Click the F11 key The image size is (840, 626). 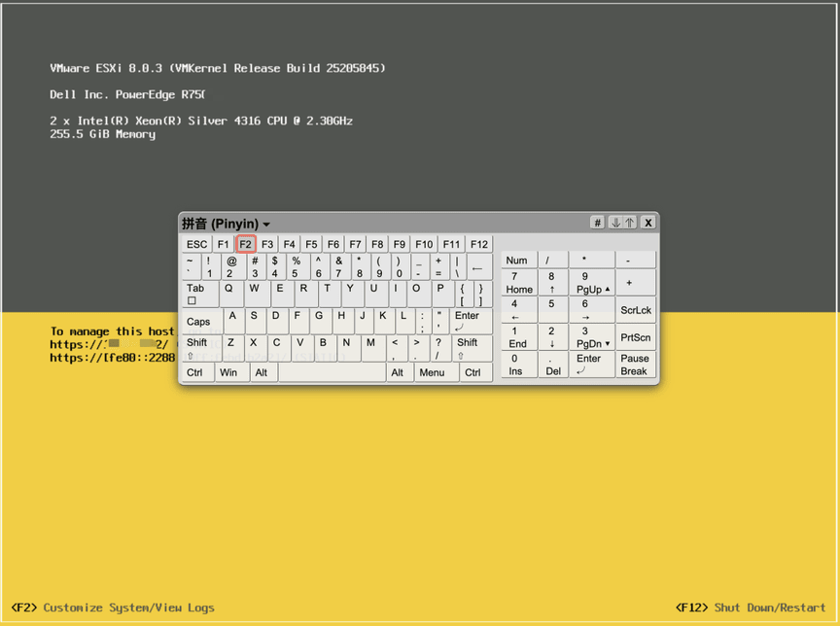click(451, 244)
